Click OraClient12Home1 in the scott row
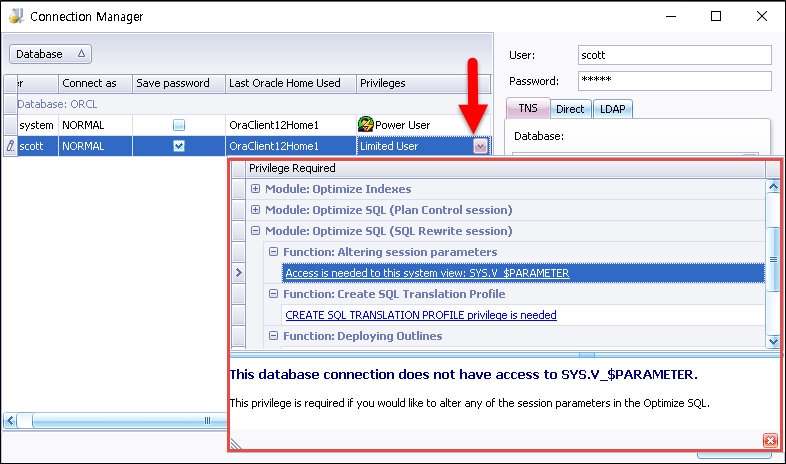This screenshot has width=786, height=464. [274, 146]
